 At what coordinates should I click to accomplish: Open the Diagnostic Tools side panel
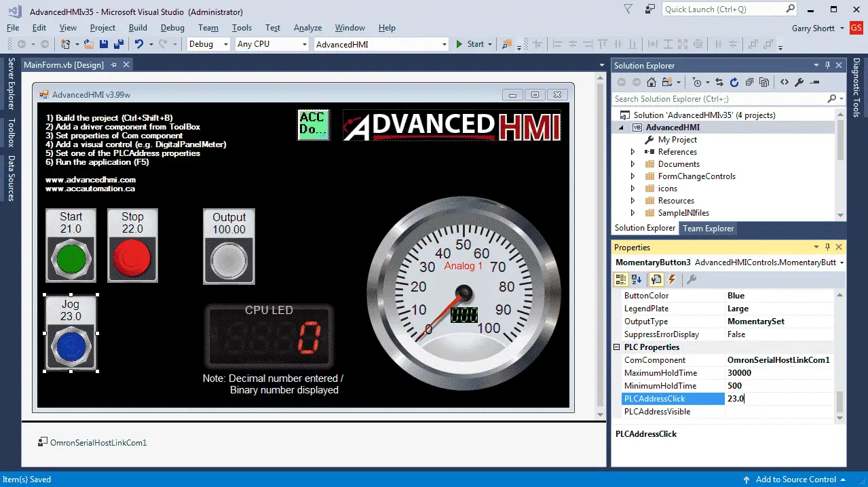856,87
